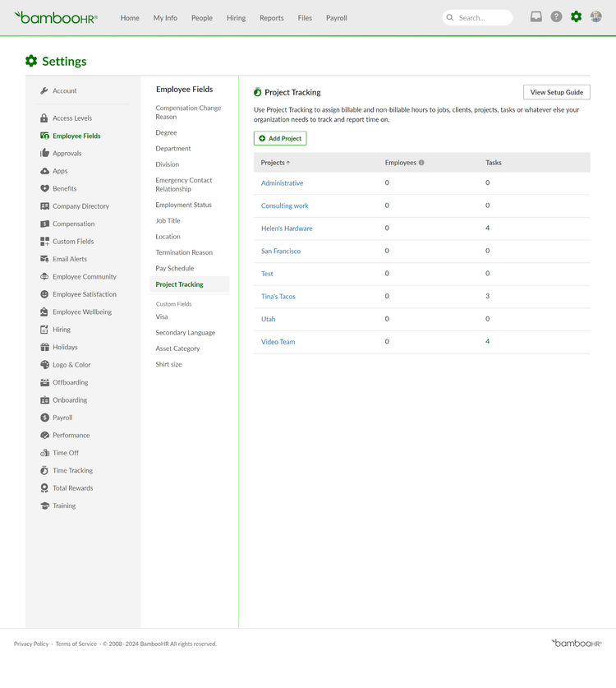616x688 pixels.
Task: Click the Benefits heart icon in the sidebar
Action: [x=44, y=188]
